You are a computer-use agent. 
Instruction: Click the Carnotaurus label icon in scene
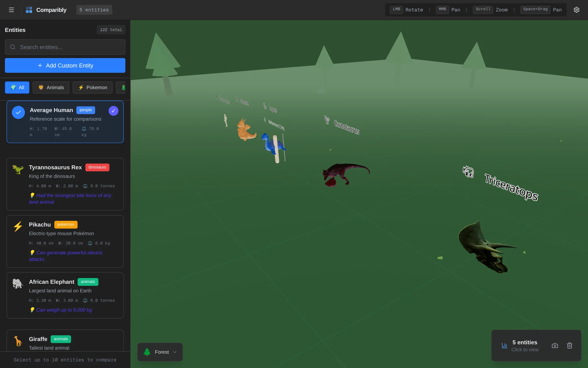(x=327, y=120)
